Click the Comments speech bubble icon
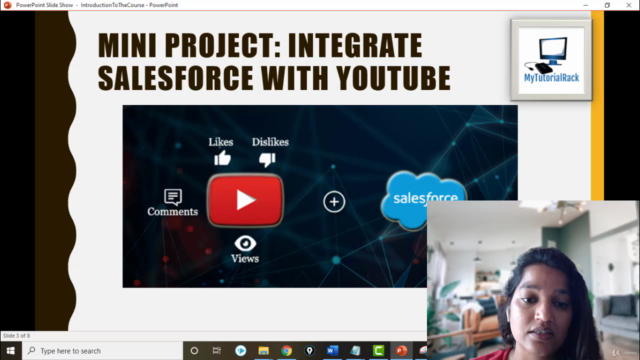Image resolution: width=640 pixels, height=360 pixels. pyautogui.click(x=173, y=197)
